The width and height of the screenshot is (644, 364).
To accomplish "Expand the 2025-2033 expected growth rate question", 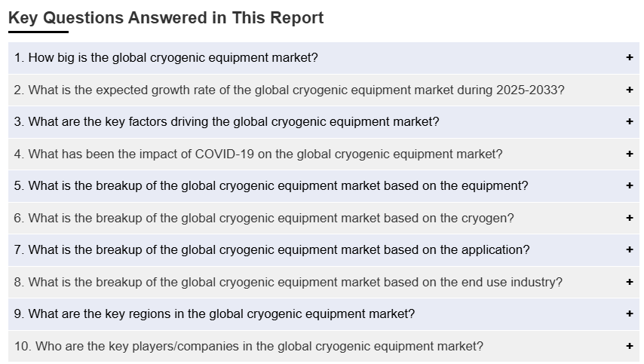I will click(x=289, y=90).
